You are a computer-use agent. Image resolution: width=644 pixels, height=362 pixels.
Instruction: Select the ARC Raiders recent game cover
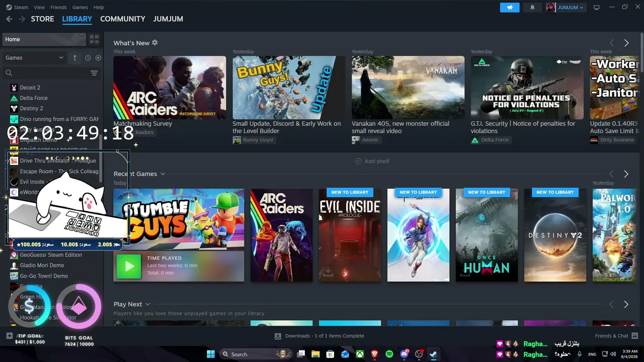coord(281,235)
